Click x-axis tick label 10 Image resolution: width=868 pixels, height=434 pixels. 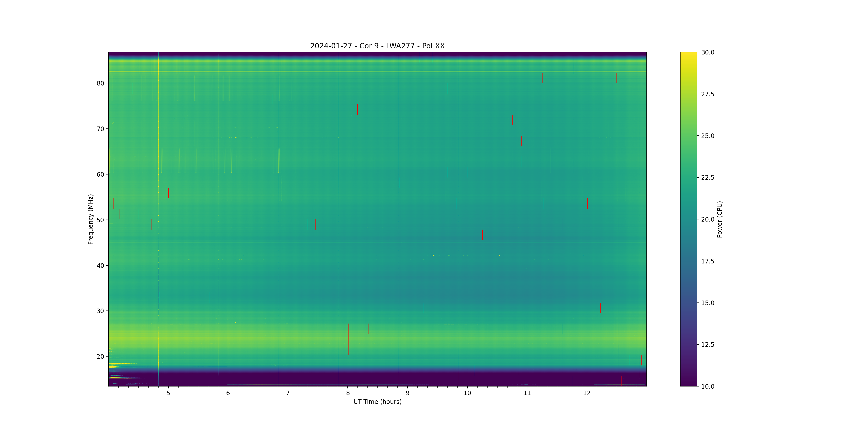click(x=467, y=393)
